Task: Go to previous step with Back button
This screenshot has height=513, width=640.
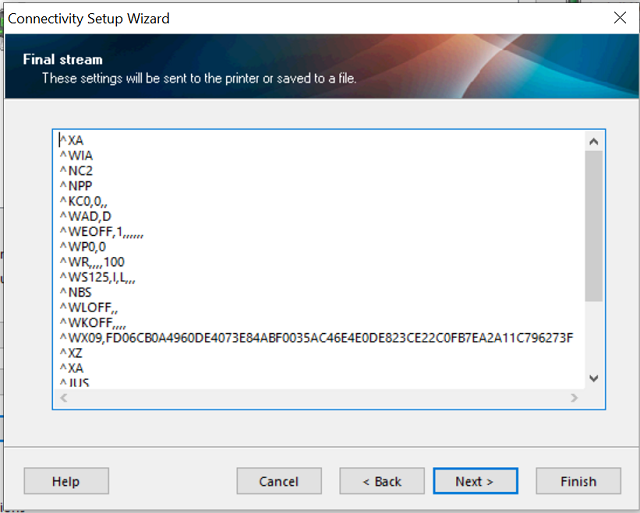Action: [381, 481]
